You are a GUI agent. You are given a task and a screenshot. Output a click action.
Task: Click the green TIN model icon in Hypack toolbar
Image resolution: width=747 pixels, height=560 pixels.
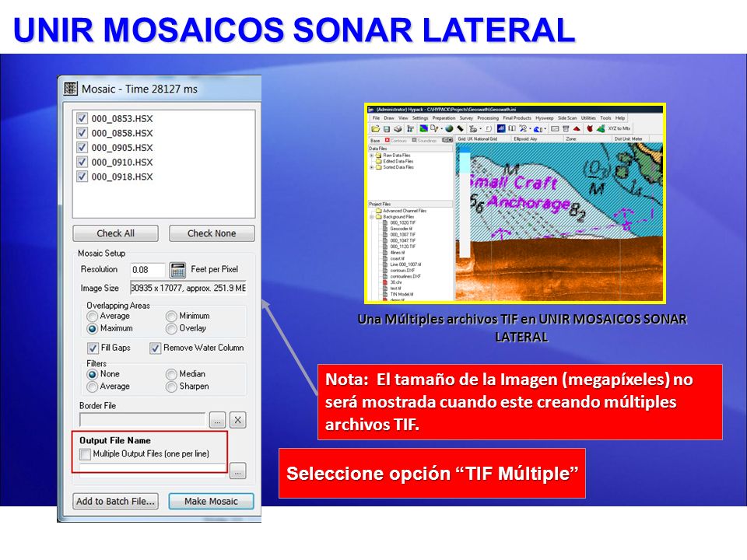coord(601,128)
